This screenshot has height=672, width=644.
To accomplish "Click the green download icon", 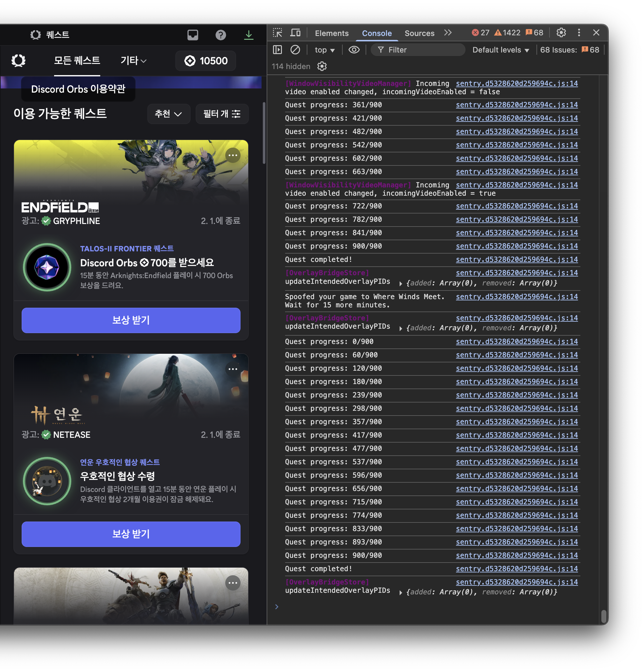I will coord(248,35).
